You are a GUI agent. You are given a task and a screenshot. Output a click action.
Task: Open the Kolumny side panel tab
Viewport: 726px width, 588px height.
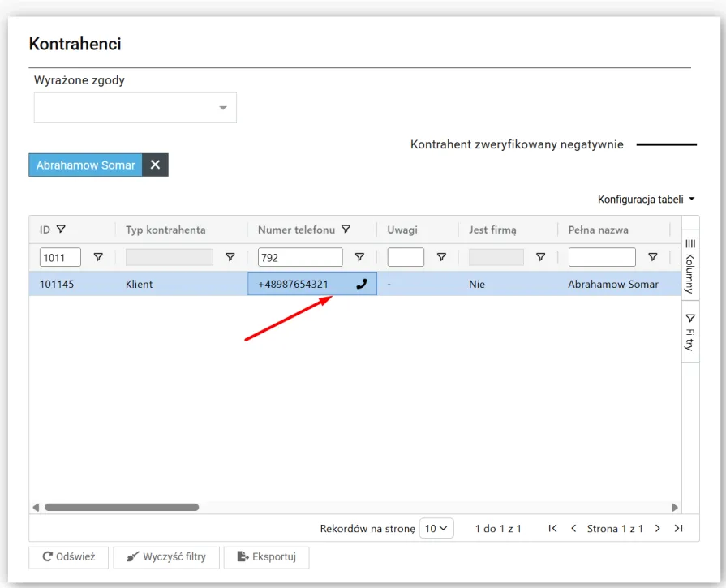tap(690, 266)
